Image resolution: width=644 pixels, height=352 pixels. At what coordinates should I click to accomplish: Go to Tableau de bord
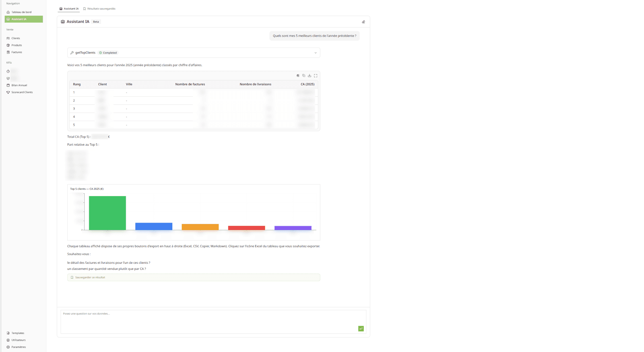(x=21, y=12)
